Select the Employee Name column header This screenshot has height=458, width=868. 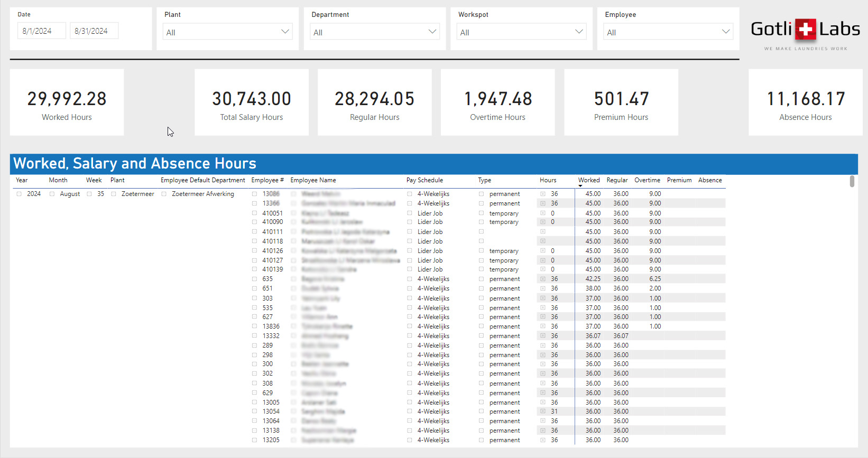[313, 180]
